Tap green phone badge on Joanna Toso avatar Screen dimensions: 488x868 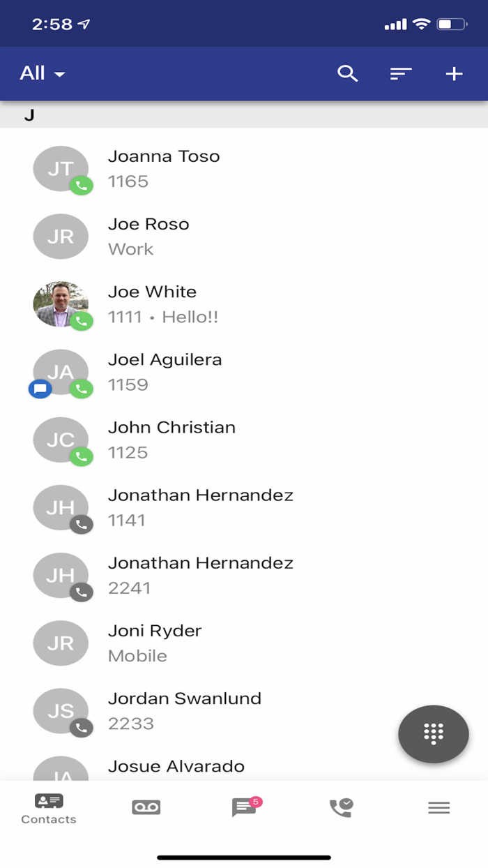click(82, 186)
